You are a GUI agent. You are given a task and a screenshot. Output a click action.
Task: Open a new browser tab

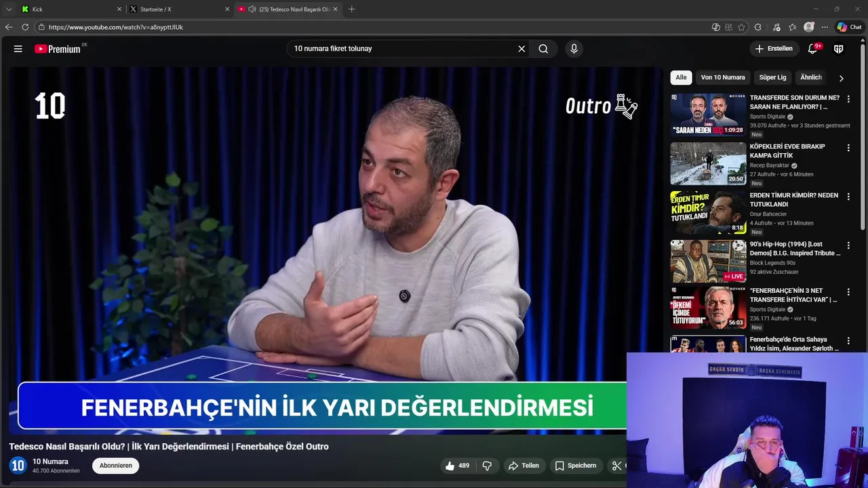tap(351, 9)
